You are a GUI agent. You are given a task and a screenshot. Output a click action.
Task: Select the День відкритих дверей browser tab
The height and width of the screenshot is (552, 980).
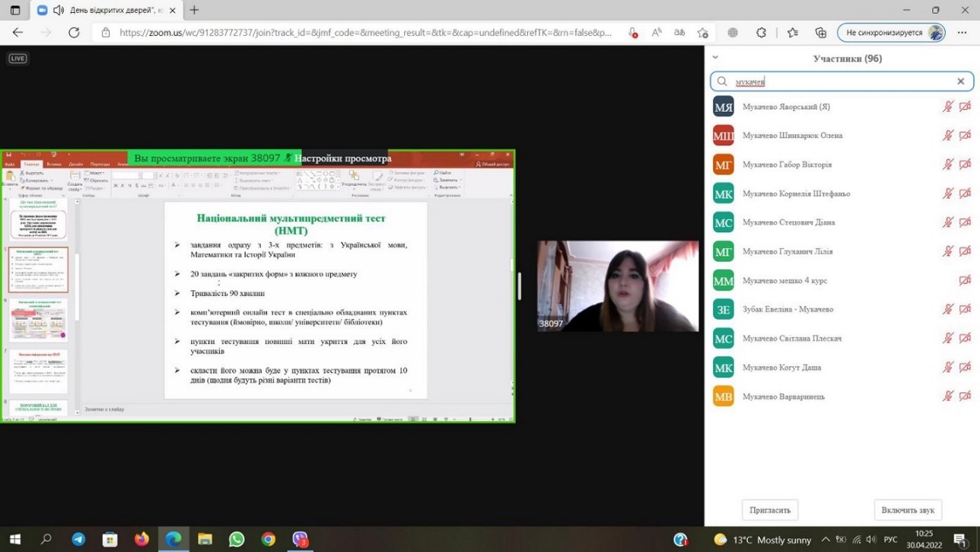[x=106, y=10]
